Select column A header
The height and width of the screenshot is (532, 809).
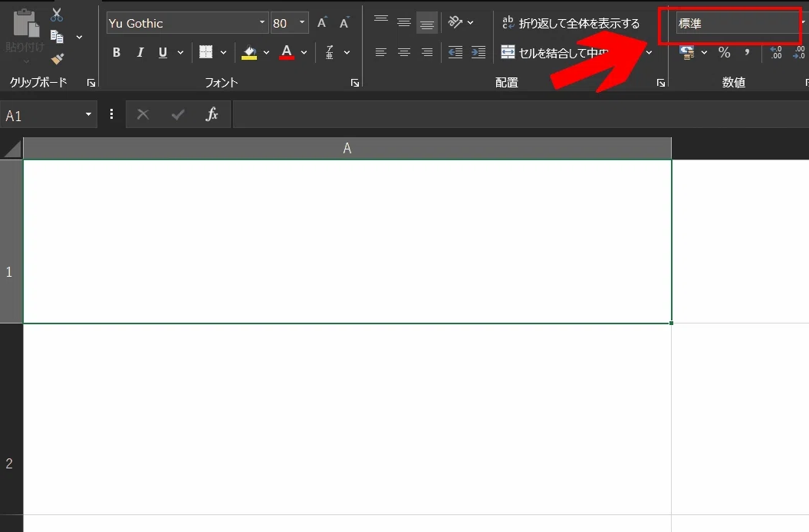347,149
